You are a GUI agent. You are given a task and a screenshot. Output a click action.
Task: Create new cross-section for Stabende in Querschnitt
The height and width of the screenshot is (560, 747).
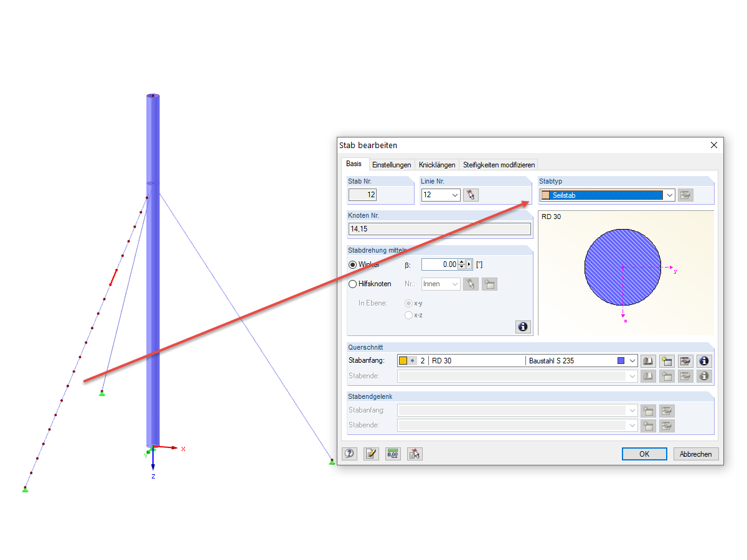[x=667, y=376]
